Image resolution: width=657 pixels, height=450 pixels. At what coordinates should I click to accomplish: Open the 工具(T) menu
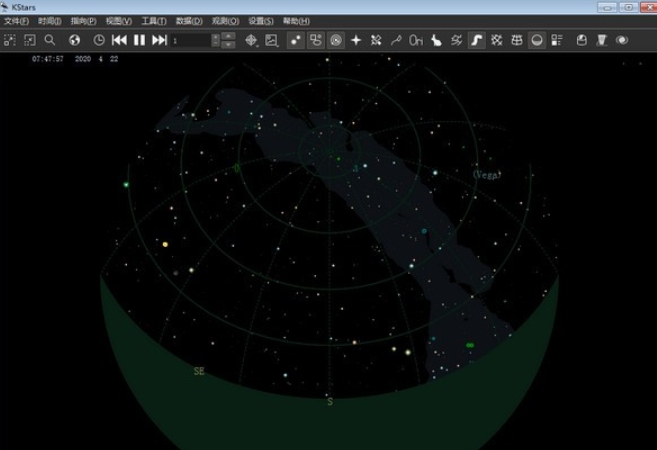tap(153, 20)
